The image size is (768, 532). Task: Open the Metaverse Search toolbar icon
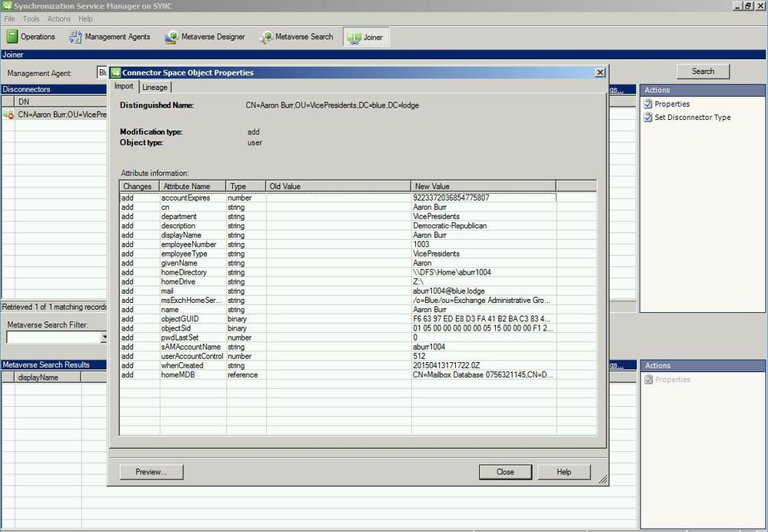(x=266, y=37)
